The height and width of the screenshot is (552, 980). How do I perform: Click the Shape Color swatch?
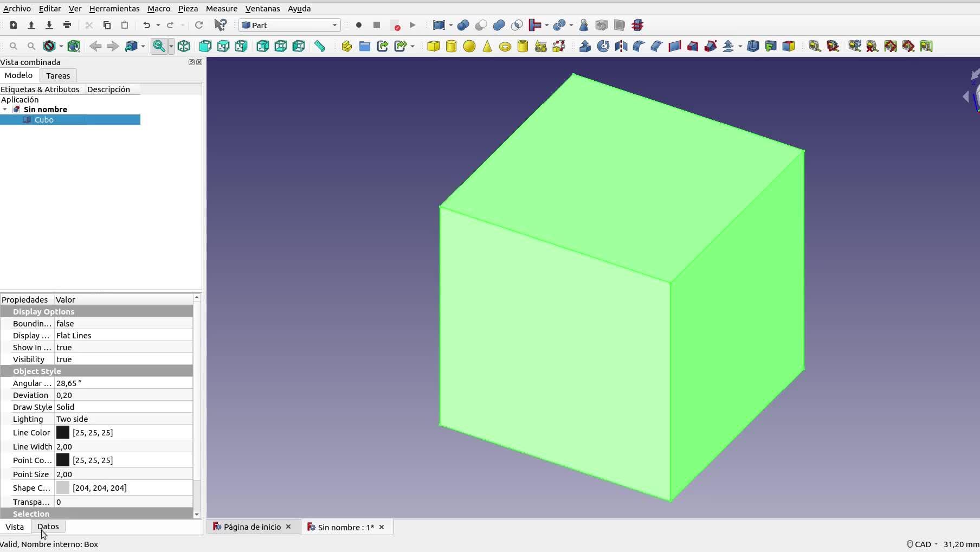click(x=63, y=487)
